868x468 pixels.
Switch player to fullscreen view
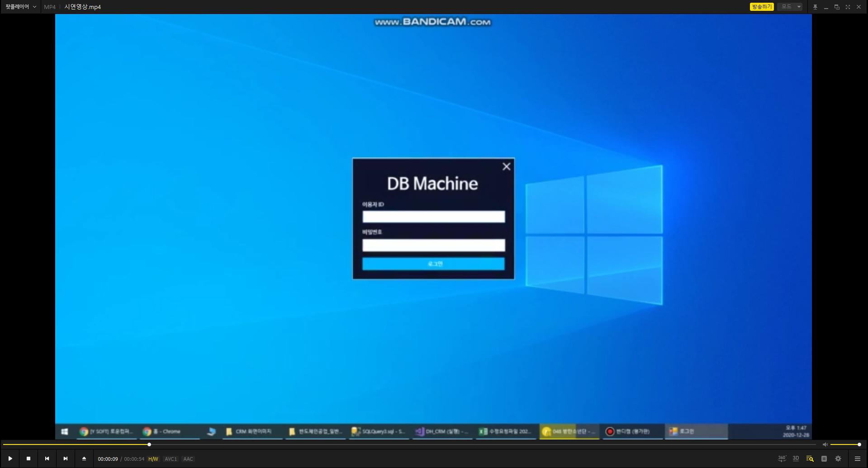pyautogui.click(x=848, y=7)
